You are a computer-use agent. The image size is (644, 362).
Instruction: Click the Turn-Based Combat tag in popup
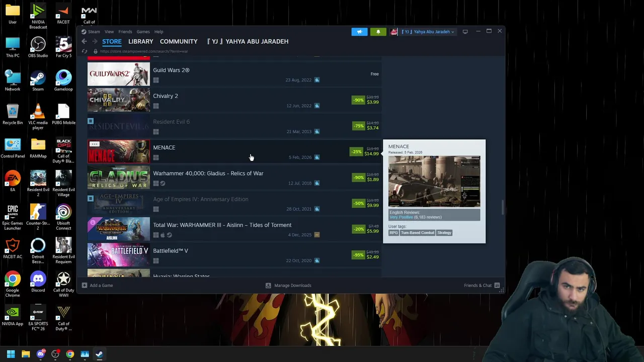coord(418,233)
